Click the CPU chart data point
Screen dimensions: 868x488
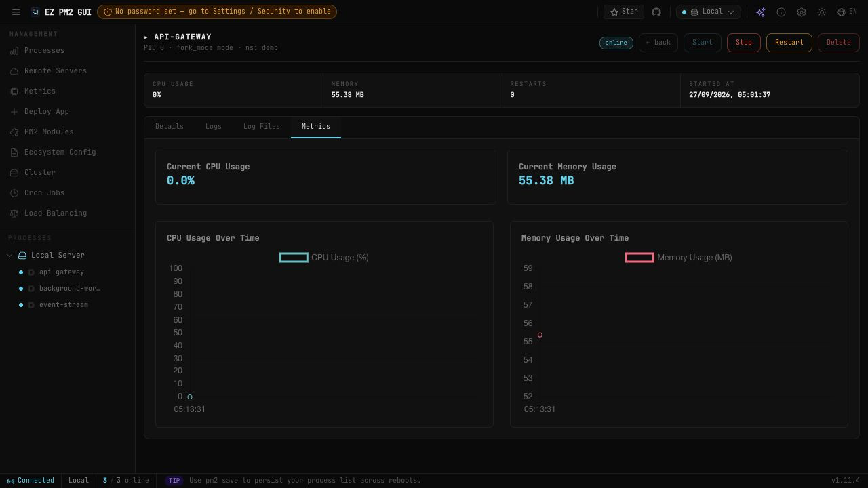pos(190,396)
